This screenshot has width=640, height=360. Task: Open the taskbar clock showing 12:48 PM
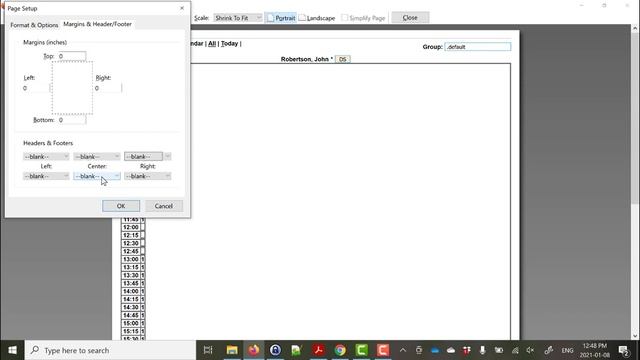click(595, 350)
